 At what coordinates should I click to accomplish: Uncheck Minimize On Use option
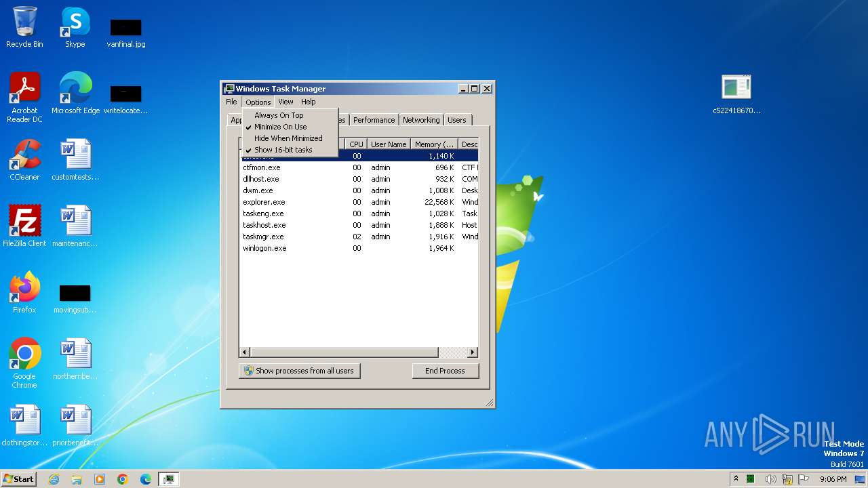click(290, 127)
